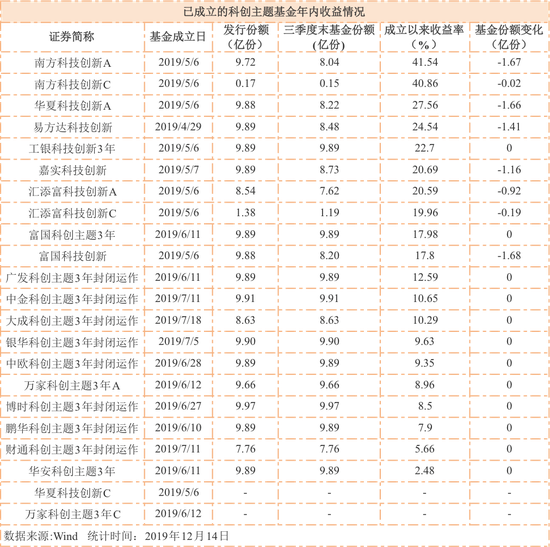Select the table title 已成立的科创主题基金年内收益情况
The width and height of the screenshot is (550, 547).
274,12
